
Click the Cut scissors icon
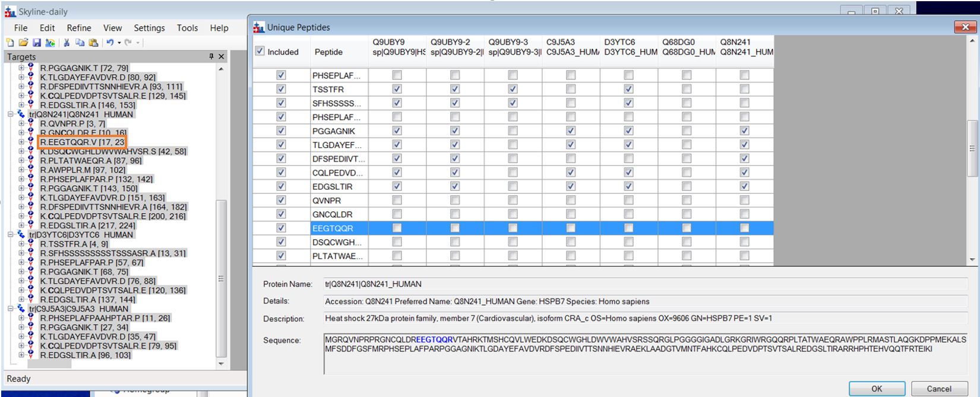click(x=67, y=43)
